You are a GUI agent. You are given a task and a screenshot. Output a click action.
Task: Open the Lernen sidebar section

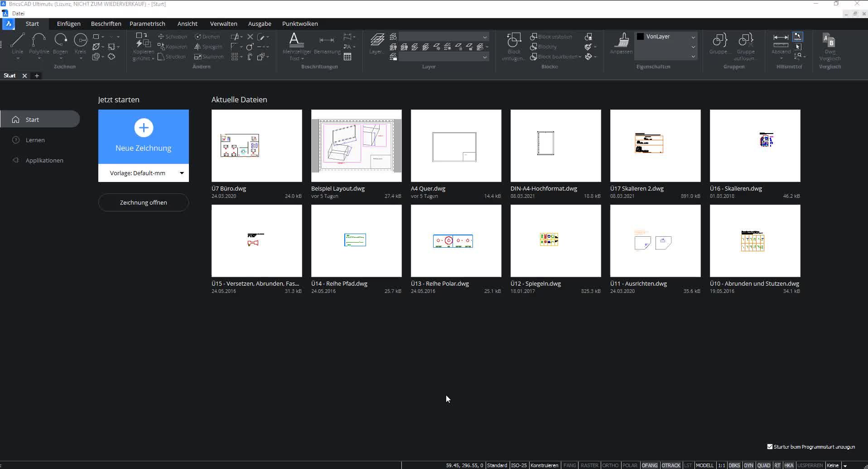click(35, 140)
